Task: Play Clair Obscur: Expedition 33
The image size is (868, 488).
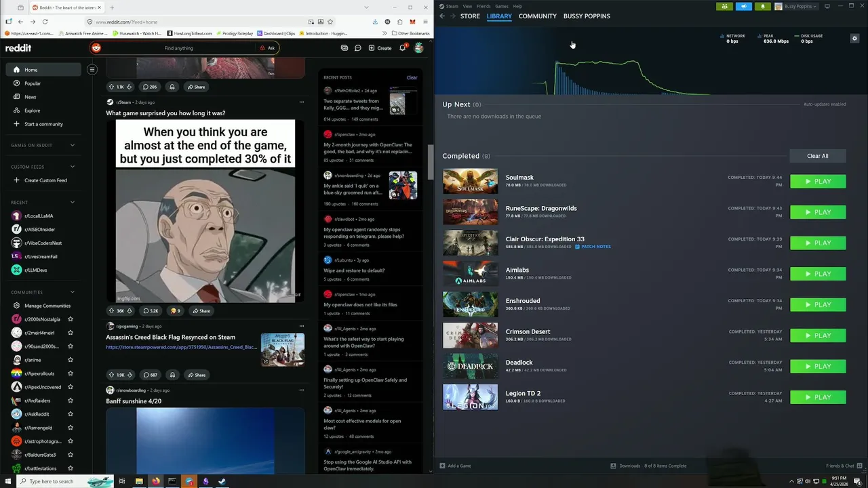Action: [x=818, y=243]
